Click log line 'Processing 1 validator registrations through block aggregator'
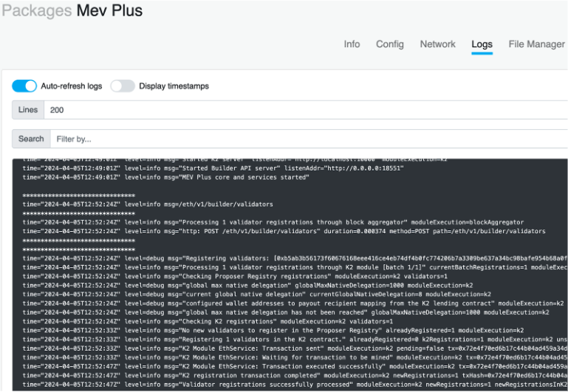 [273, 222]
